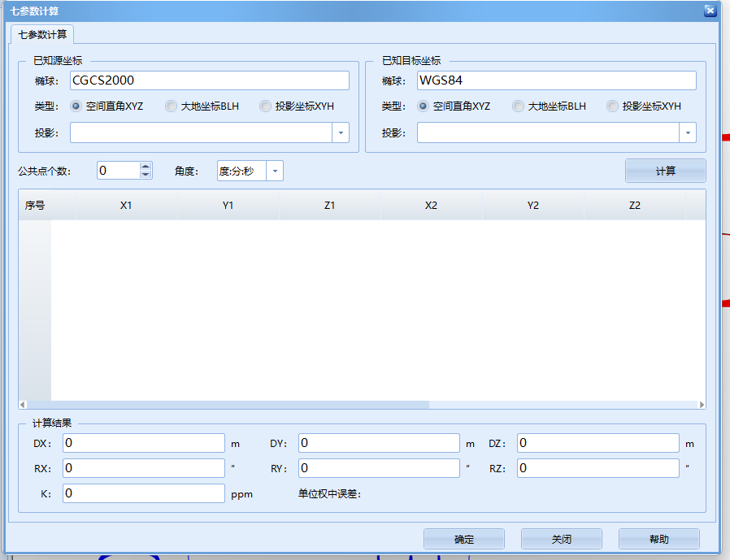Click the X1 column header

126,206
